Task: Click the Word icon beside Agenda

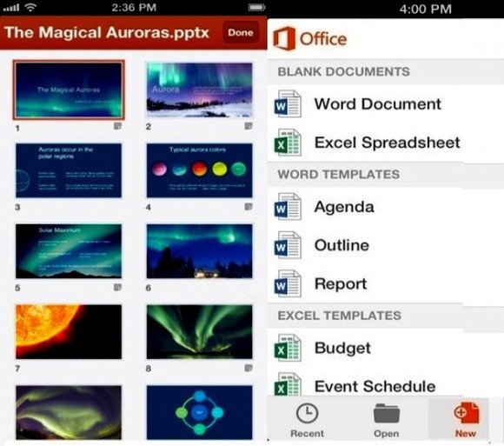Action: click(x=288, y=207)
